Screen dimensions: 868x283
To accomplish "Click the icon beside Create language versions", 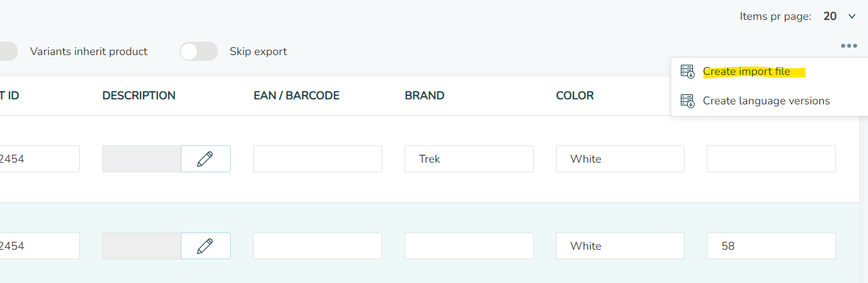I will point(688,101).
